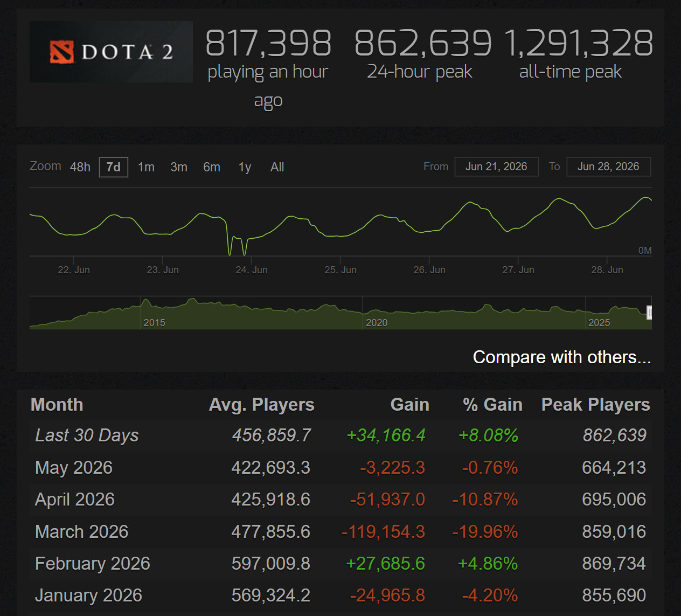The image size is (681, 616).
Task: Switch chart zoom to 3m
Action: click(179, 167)
